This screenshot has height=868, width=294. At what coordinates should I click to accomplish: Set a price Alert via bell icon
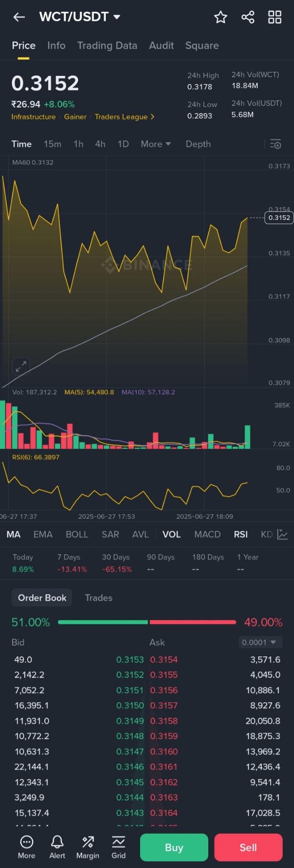[57, 848]
